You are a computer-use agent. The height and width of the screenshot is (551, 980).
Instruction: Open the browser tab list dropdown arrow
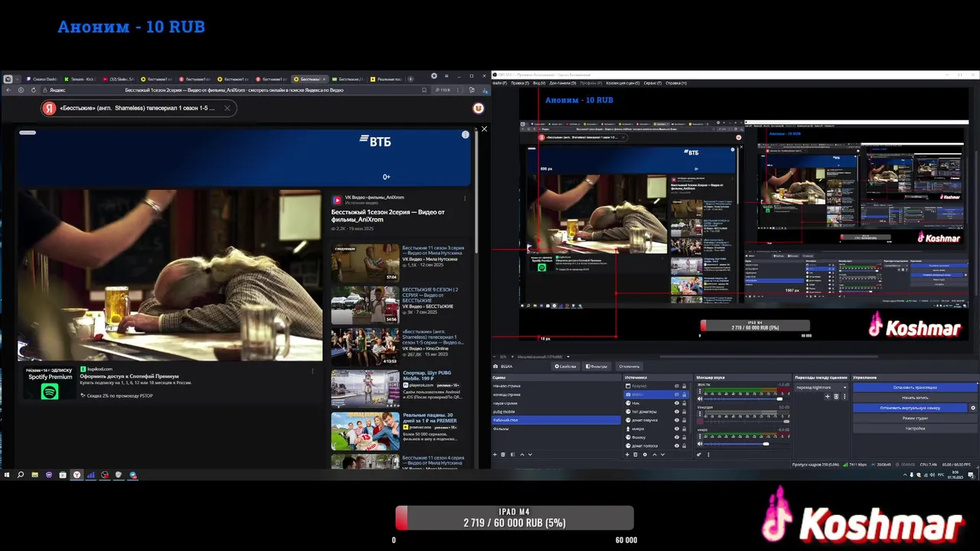(x=17, y=79)
